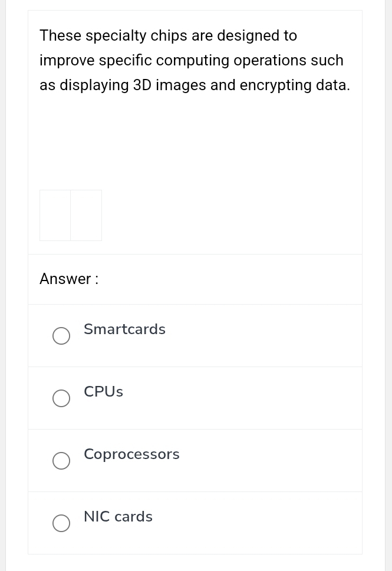Click the "Coprocessors" option label
Image resolution: width=392 pixels, height=571 pixels.
tap(131, 454)
